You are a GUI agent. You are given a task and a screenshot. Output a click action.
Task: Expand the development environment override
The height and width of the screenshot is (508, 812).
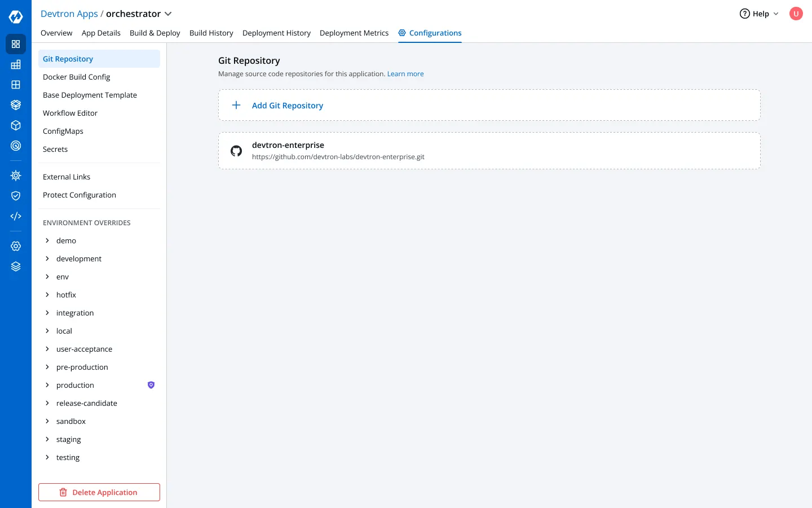47,259
